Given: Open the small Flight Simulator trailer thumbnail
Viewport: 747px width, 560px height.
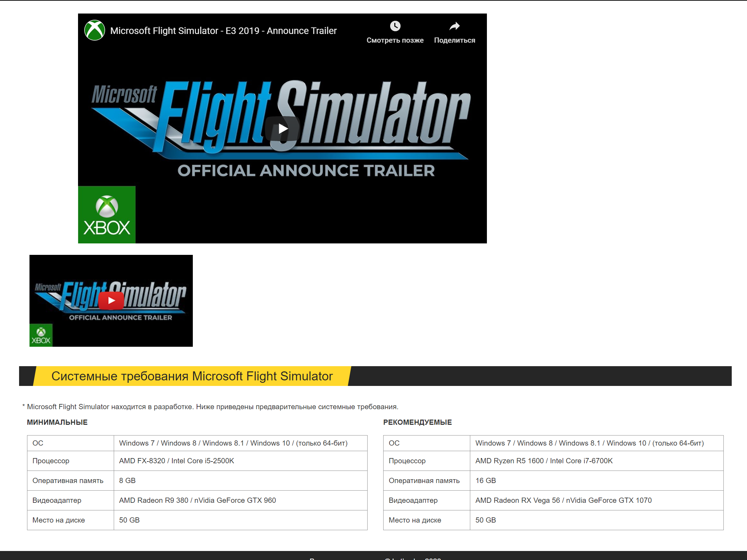Looking at the screenshot, I should (x=111, y=300).
